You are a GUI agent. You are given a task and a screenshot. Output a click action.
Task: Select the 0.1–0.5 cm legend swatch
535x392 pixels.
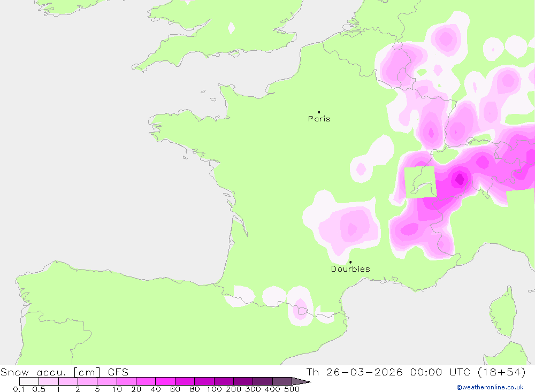29,381
